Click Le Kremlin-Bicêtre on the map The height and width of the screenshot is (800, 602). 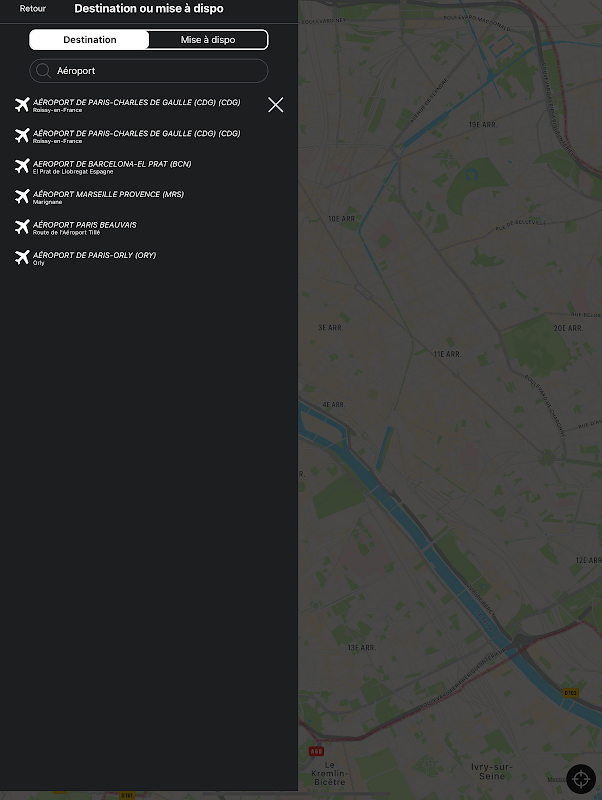coord(330,773)
